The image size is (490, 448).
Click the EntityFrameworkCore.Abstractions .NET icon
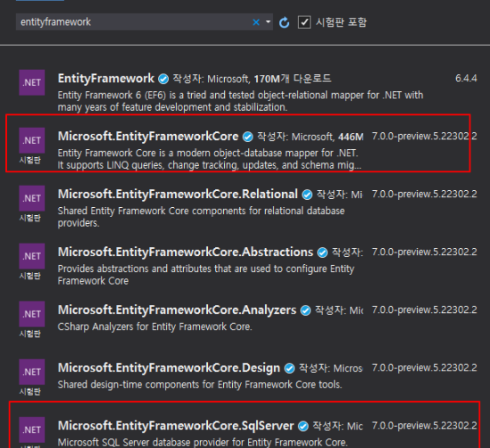coord(32,256)
